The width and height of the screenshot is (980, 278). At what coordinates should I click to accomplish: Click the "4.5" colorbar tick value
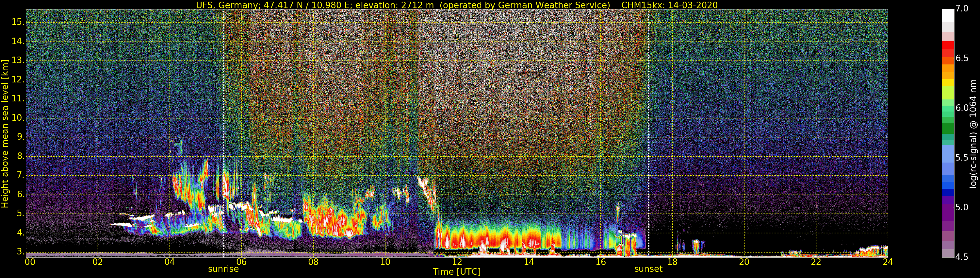(962, 257)
